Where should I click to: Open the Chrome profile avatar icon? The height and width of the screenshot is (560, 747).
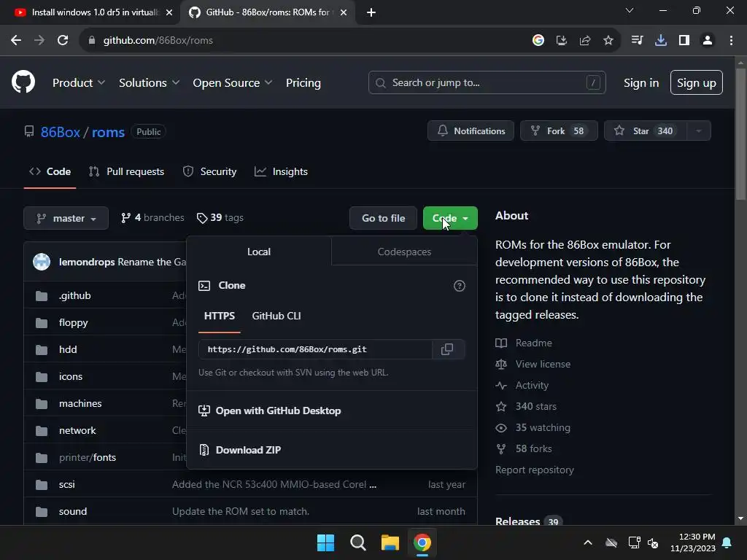click(x=708, y=41)
